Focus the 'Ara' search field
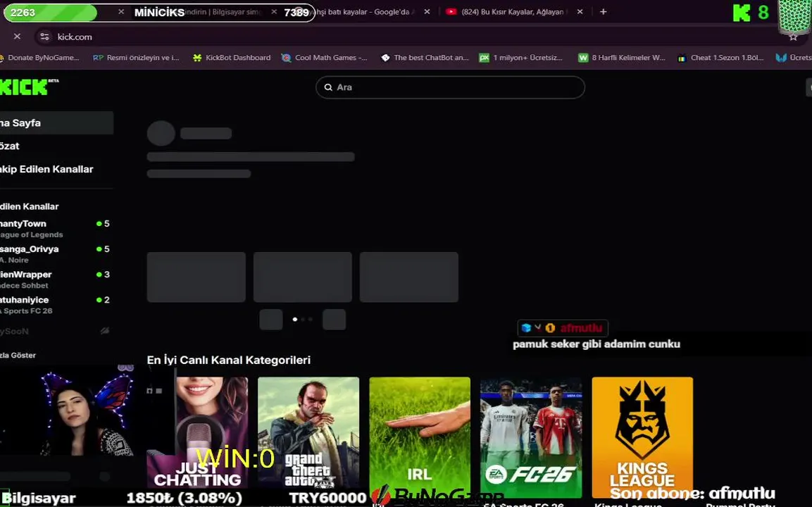 pyautogui.click(x=450, y=87)
